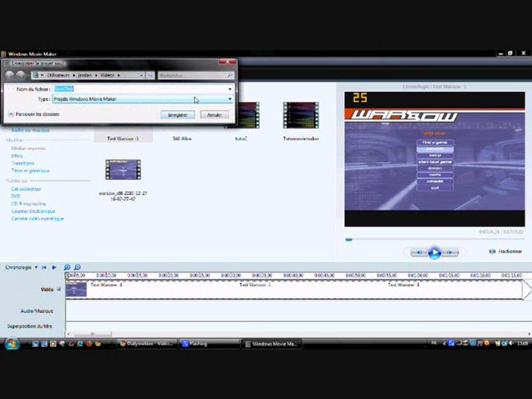Switch to the Dailymotion taskbar window
The width and height of the screenshot is (532, 399).
(x=147, y=344)
